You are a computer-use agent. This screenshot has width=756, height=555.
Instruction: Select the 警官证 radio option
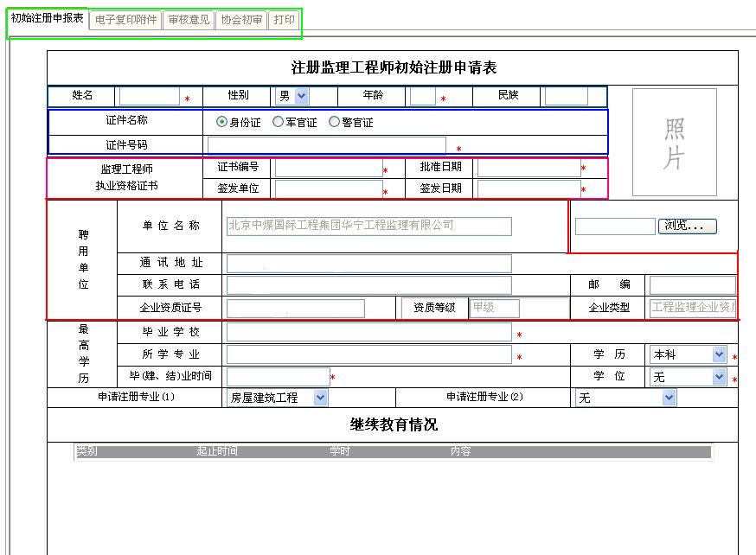pos(335,122)
